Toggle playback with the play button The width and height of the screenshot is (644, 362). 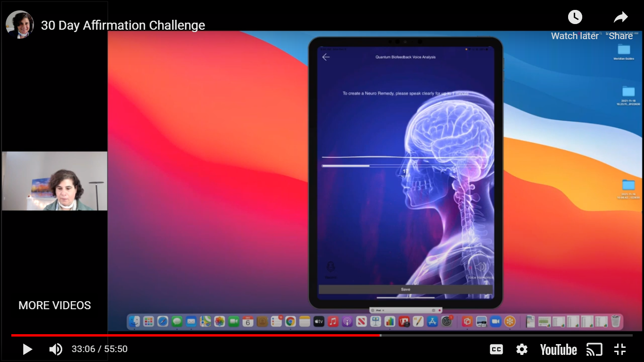(27, 349)
